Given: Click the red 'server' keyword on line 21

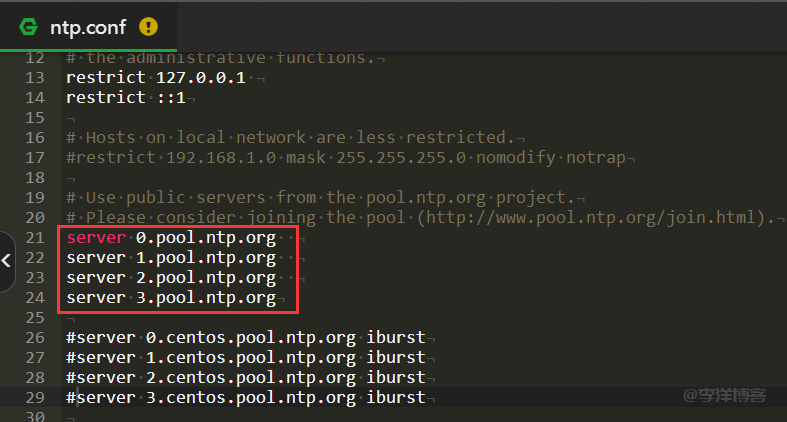Looking at the screenshot, I should (x=95, y=237).
